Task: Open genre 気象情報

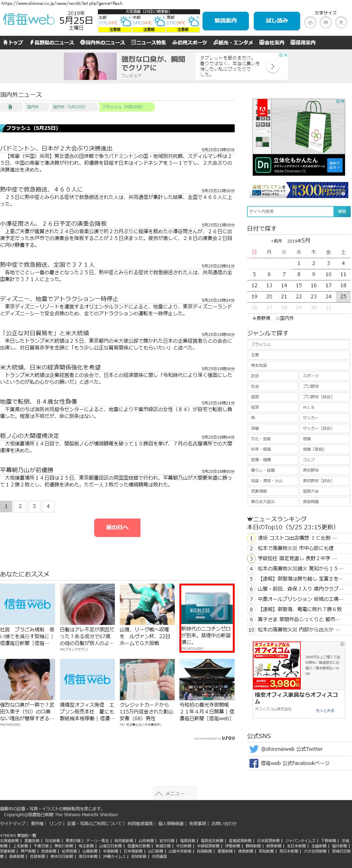Action: pyautogui.click(x=273, y=491)
